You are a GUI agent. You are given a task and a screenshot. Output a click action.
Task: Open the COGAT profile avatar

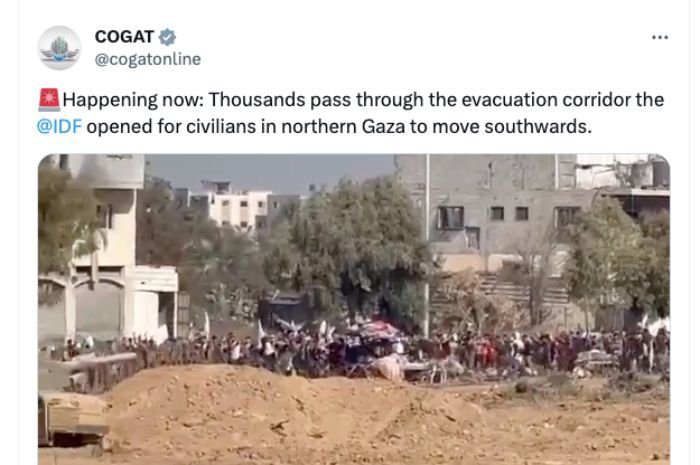pos(59,48)
